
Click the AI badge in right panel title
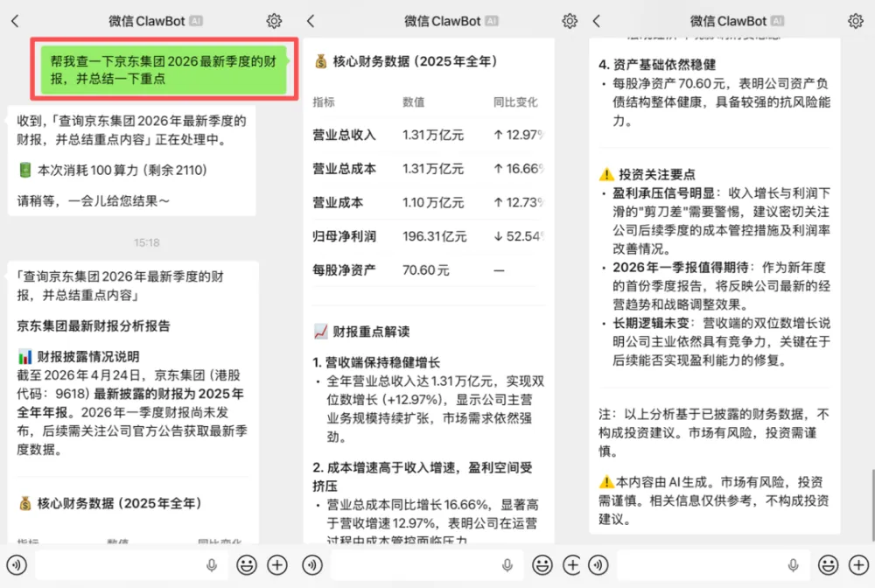pyautogui.click(x=777, y=21)
